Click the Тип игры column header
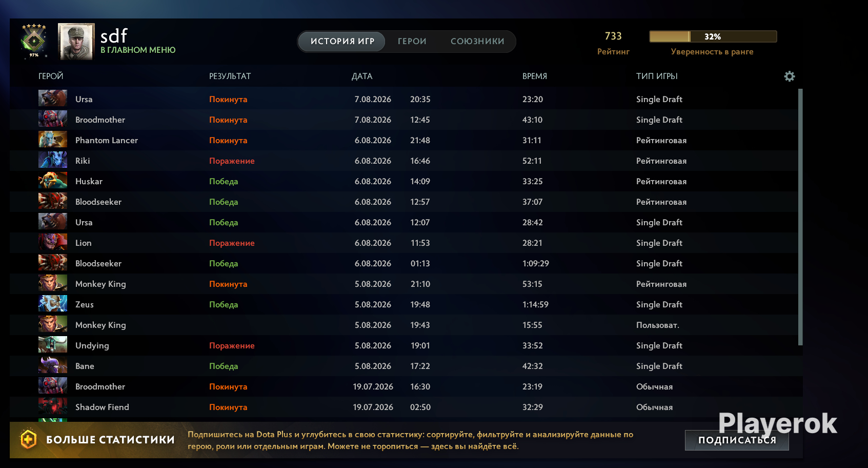The width and height of the screenshot is (868, 468). [657, 76]
